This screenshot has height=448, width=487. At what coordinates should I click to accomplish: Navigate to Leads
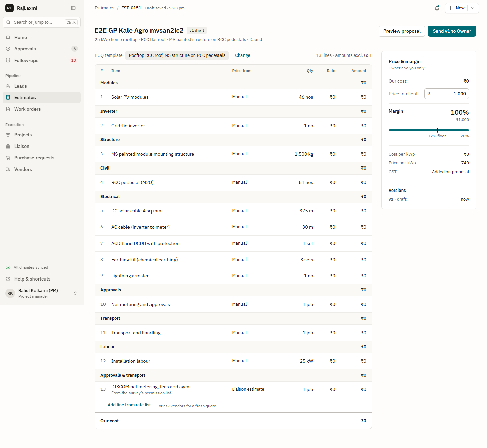[42, 86]
